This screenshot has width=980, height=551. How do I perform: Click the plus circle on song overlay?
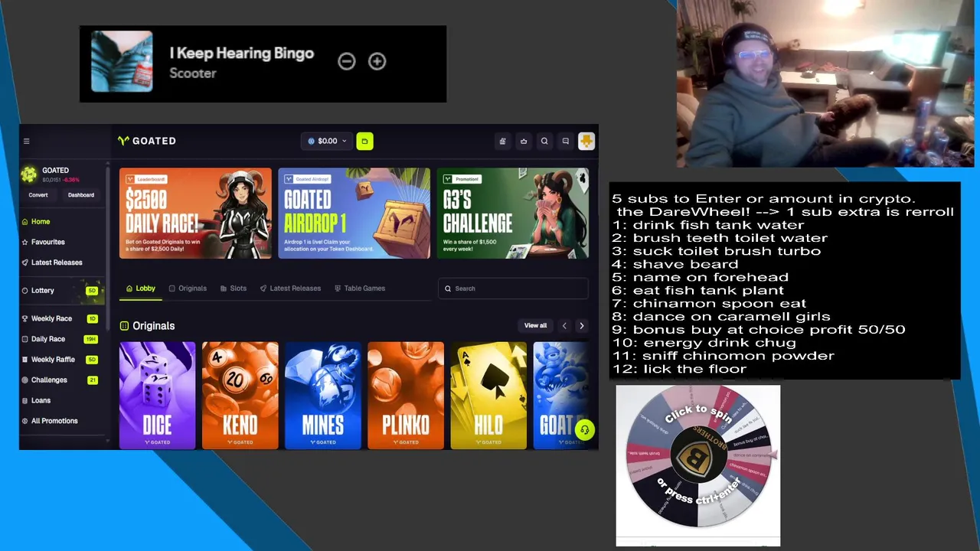377,61
